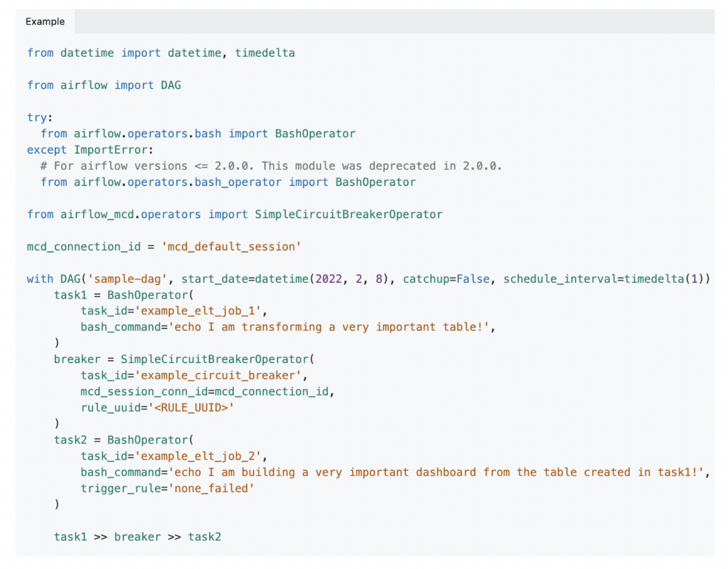This screenshot has width=728, height=569.
Task: Click the trigger_rule='none_failed' line
Action: [167, 488]
